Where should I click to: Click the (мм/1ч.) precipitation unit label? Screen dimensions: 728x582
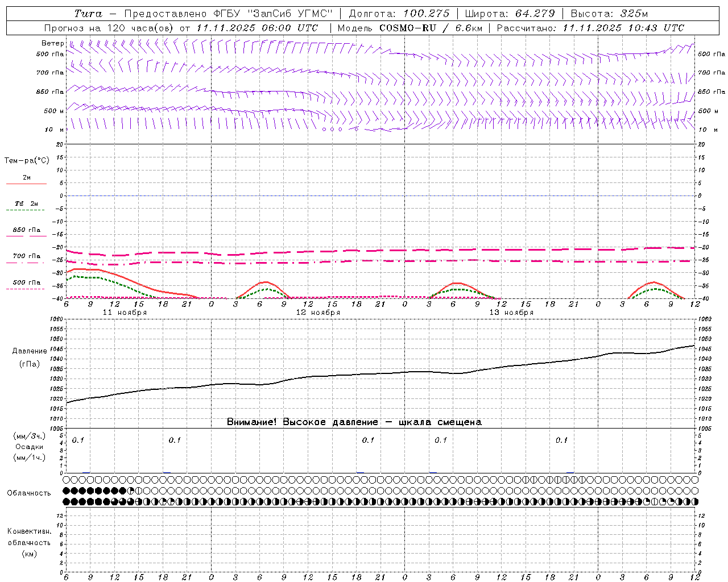point(30,458)
